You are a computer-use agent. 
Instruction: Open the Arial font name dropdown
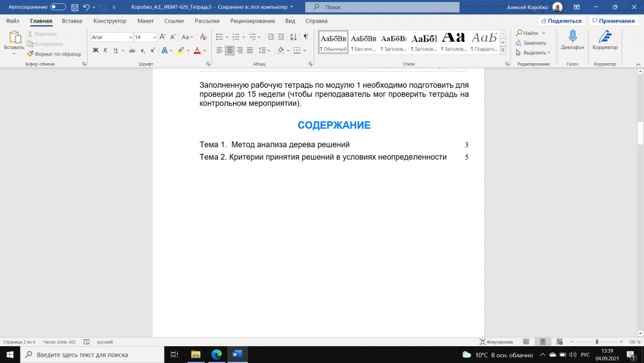(x=131, y=37)
